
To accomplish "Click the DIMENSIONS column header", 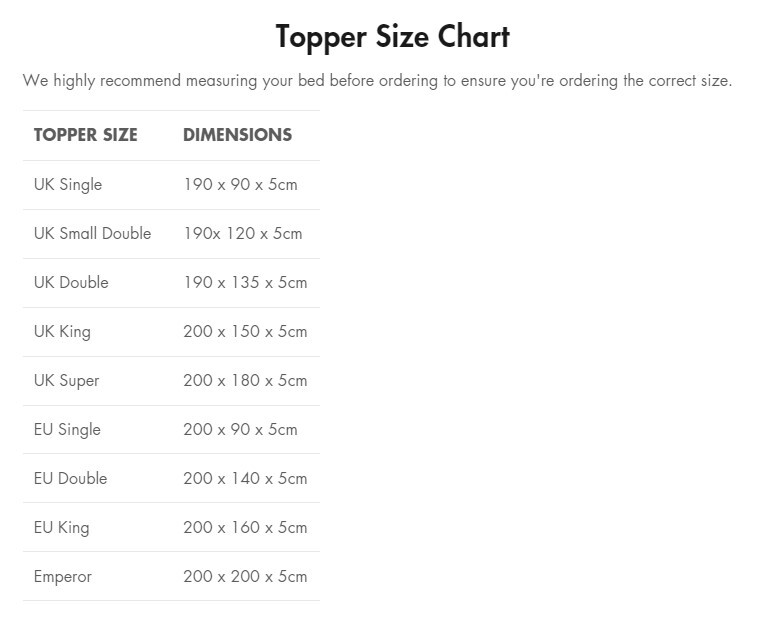I will pyautogui.click(x=237, y=135).
